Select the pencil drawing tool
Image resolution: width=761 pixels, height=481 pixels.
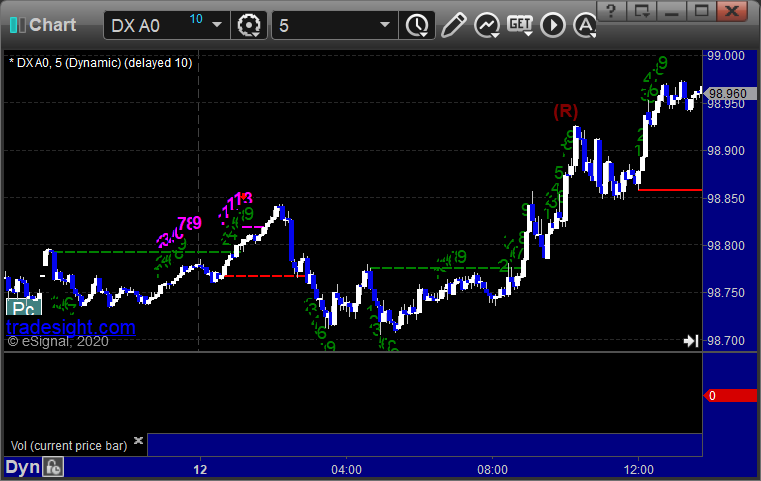pos(453,25)
